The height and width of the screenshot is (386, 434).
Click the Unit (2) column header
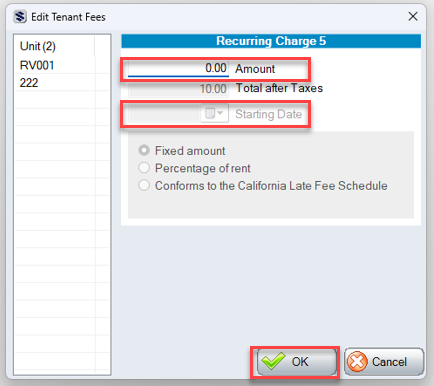(55, 46)
